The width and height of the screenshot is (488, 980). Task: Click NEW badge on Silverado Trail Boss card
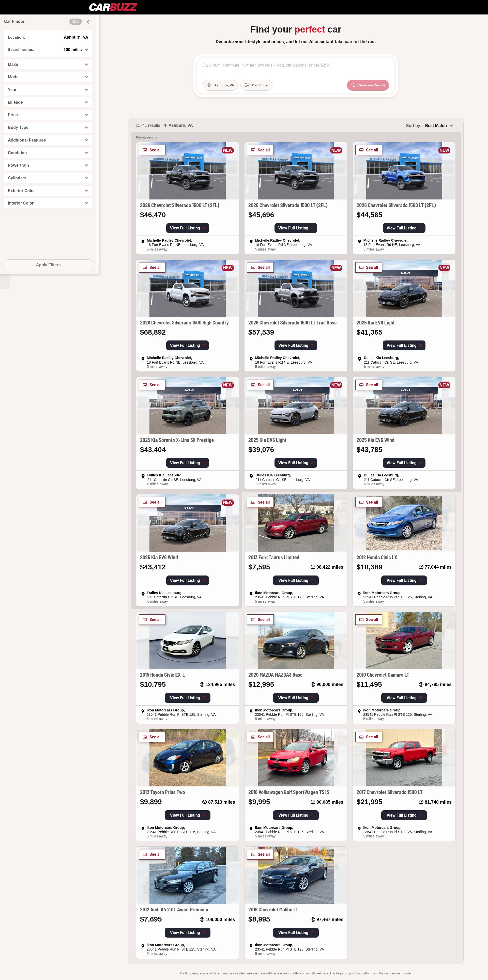pos(336,268)
